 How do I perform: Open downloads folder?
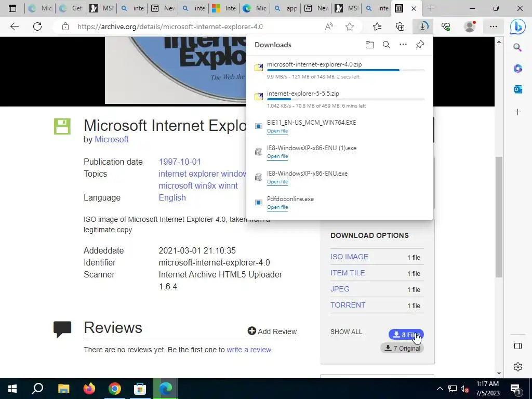[370, 45]
